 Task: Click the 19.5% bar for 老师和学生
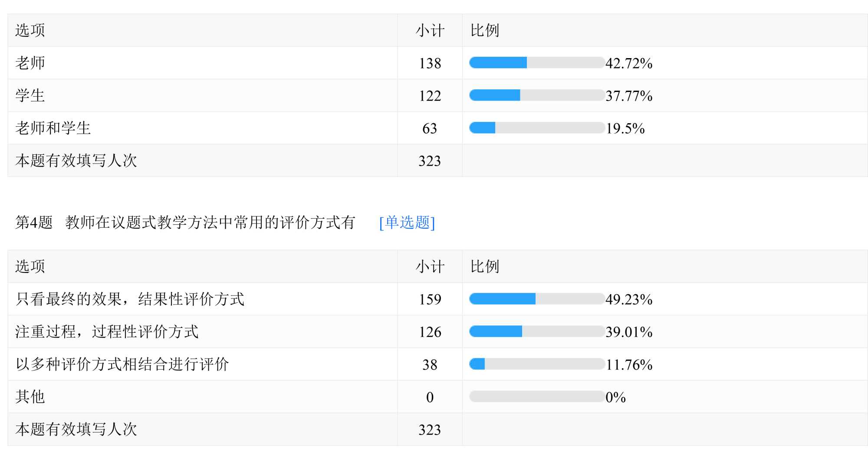(537, 128)
